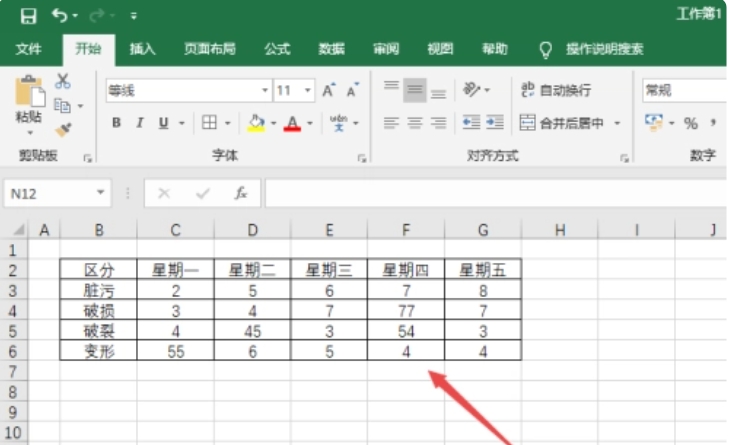Switch to the 公式 tab
Screen dimensions: 730x445
[x=277, y=49]
